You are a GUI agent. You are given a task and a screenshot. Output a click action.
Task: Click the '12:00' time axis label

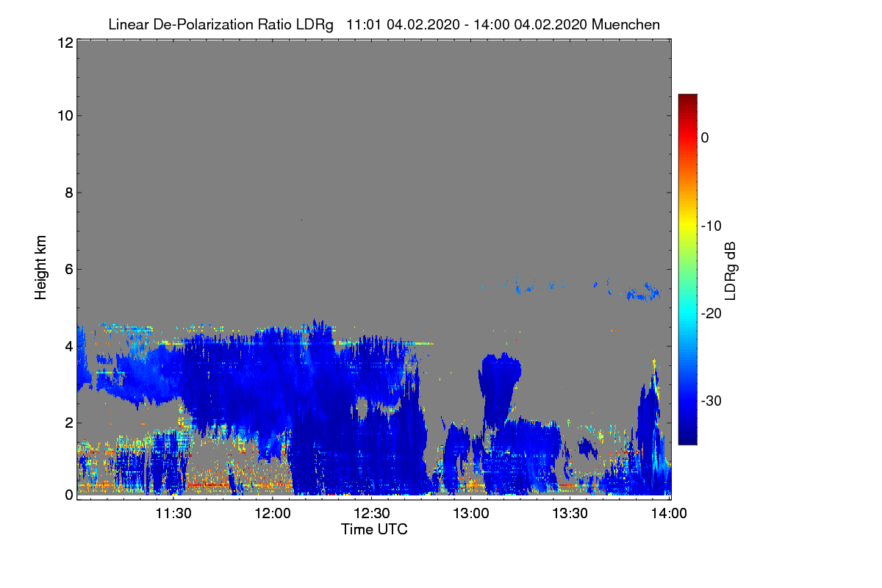(272, 514)
